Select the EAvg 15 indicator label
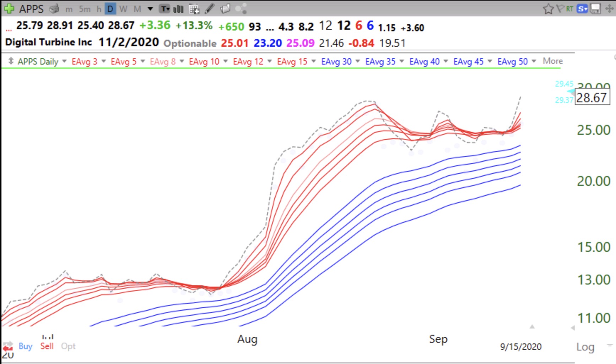The image size is (616, 364). click(292, 61)
